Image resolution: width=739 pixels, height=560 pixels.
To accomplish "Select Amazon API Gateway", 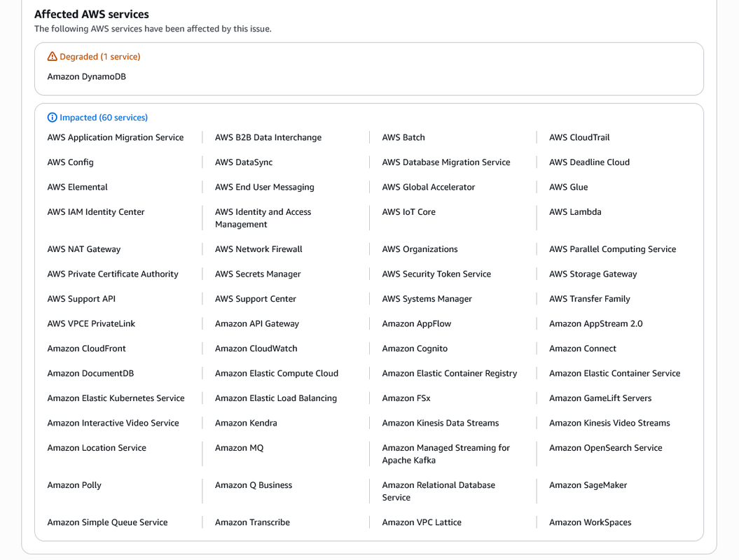I will (x=257, y=323).
